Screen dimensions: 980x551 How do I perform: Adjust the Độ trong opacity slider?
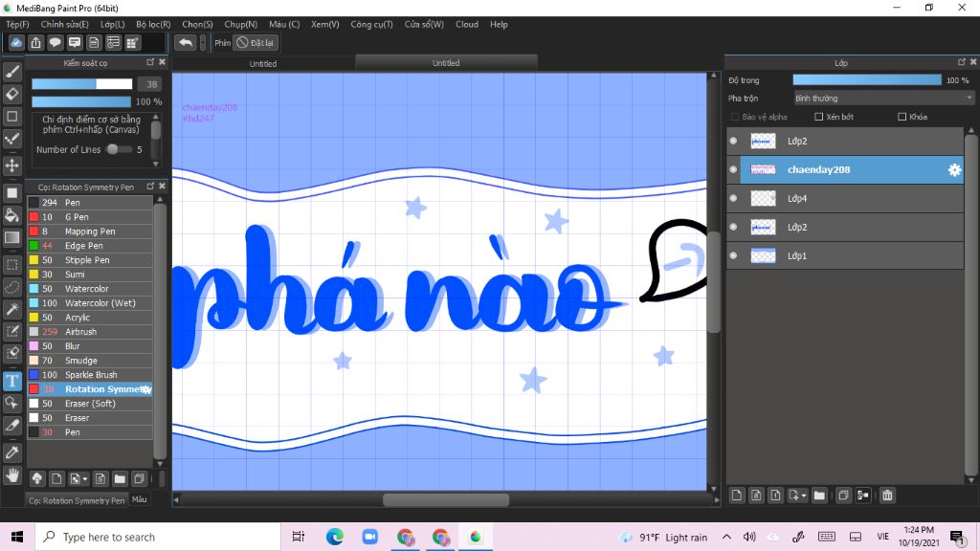tap(867, 80)
